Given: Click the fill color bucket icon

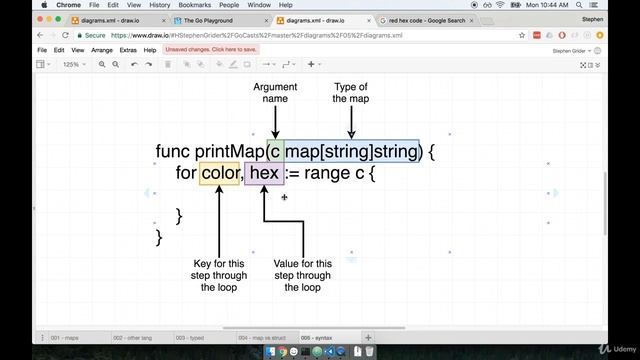Looking at the screenshot, I should tap(220, 64).
